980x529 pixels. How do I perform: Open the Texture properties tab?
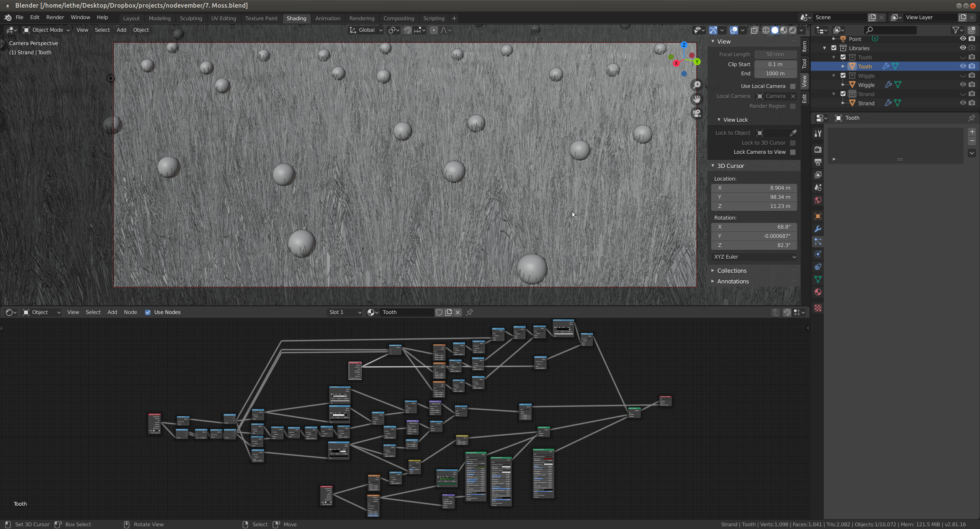coord(818,308)
